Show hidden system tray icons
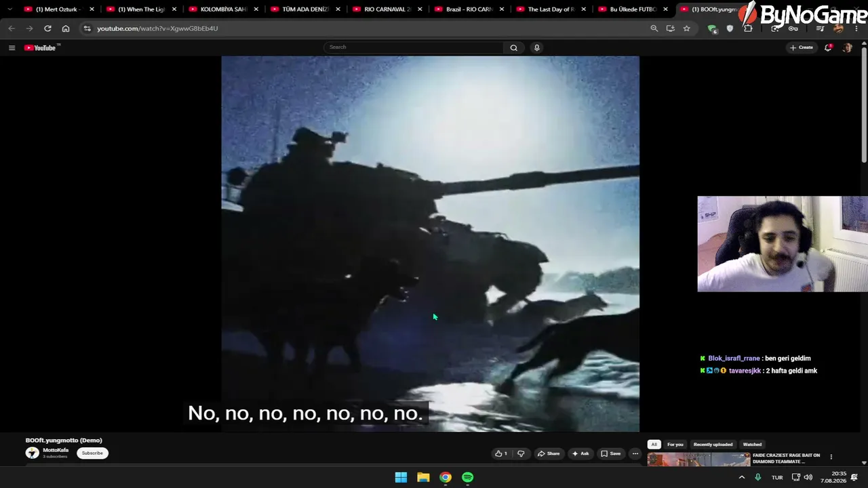The image size is (868, 488). (x=741, y=477)
